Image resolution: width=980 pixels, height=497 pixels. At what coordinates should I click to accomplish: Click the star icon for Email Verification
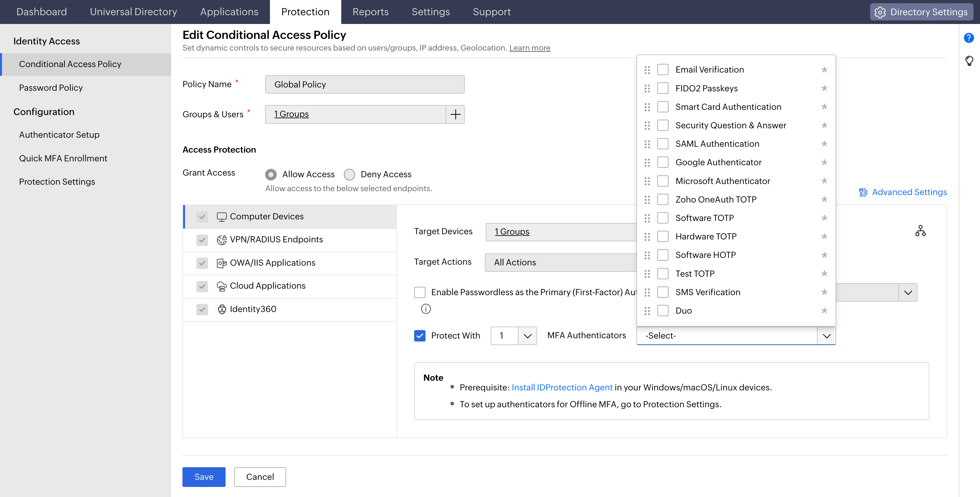click(x=824, y=70)
